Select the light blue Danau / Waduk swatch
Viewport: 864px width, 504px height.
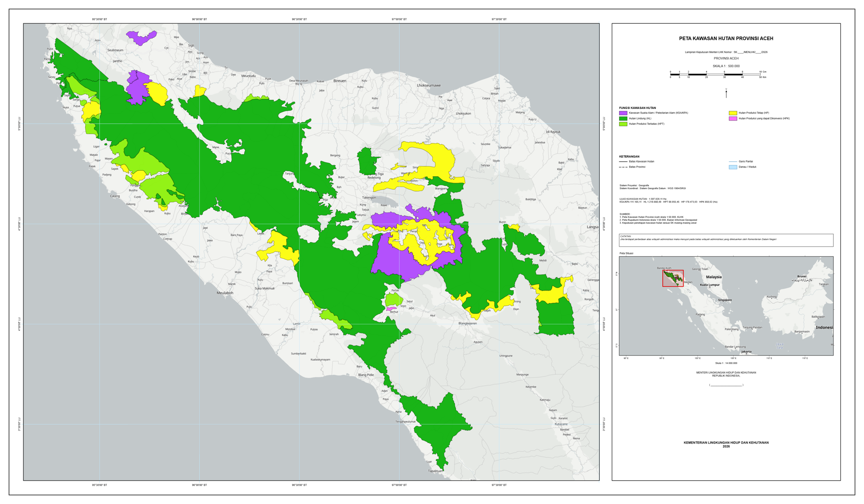pos(733,167)
